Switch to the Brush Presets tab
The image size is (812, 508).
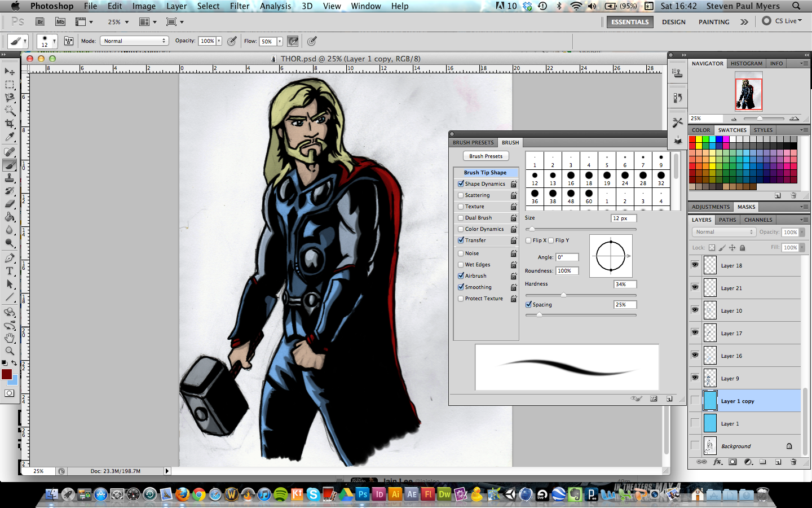point(473,142)
